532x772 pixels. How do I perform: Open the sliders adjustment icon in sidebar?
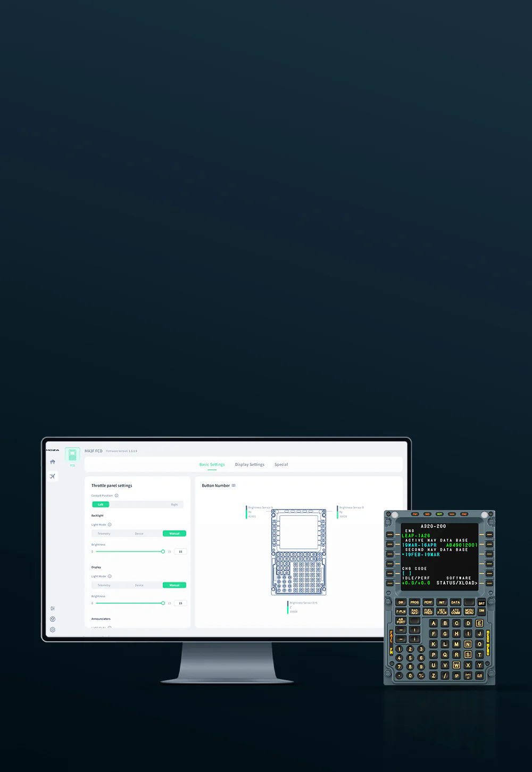[53, 609]
